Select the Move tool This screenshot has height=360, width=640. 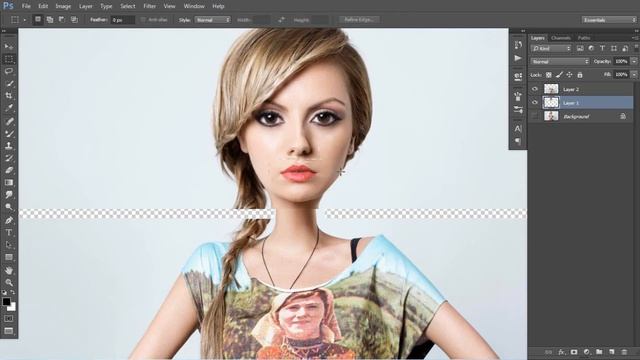pos(9,46)
